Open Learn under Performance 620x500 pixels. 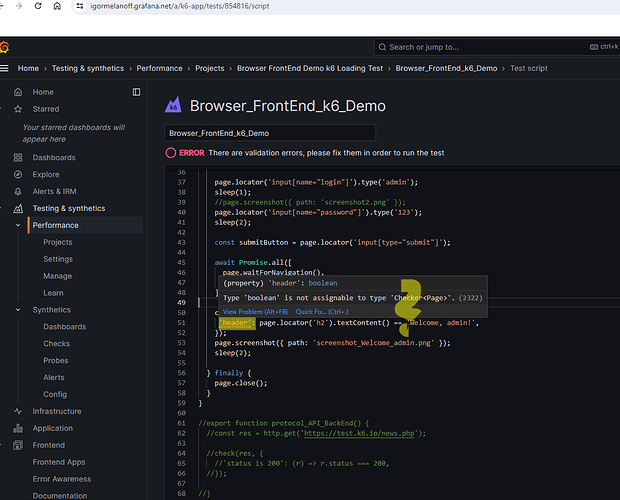(x=53, y=293)
